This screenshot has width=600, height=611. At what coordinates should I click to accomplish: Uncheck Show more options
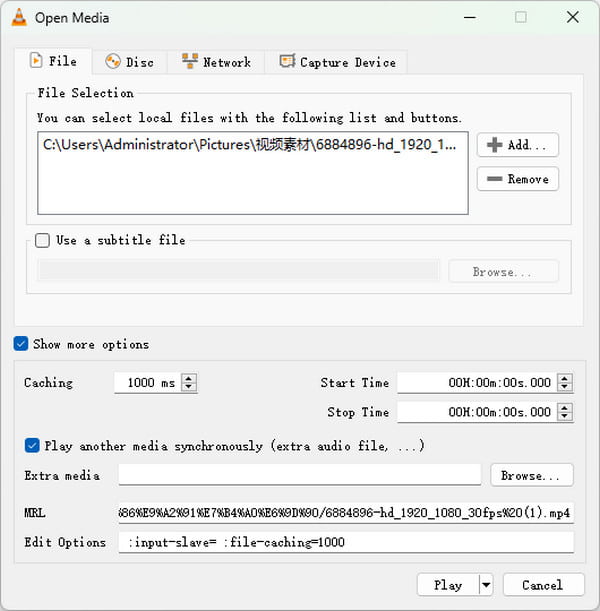(21, 344)
